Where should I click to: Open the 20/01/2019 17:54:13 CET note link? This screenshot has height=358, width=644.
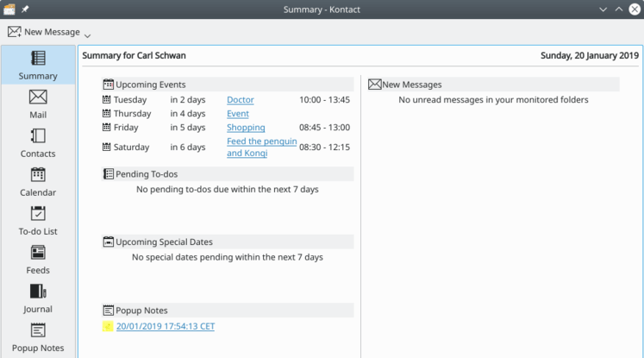coord(166,326)
